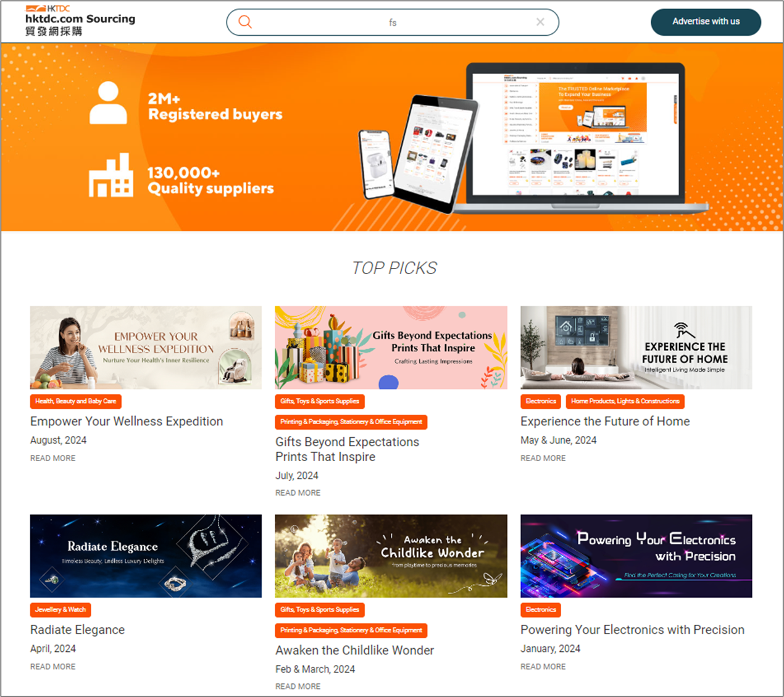Clear the search field with X icon

click(x=540, y=22)
